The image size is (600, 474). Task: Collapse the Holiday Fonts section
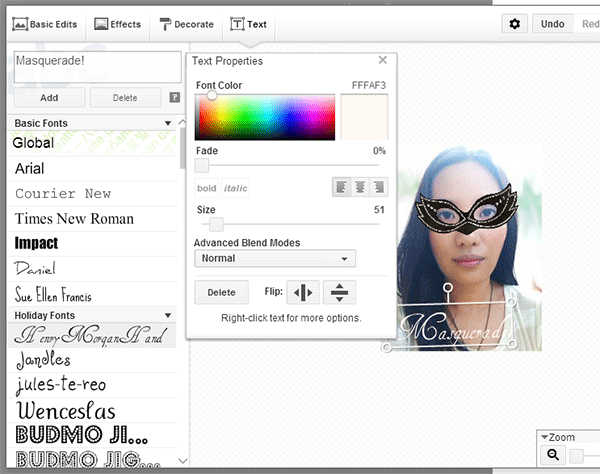(x=168, y=315)
